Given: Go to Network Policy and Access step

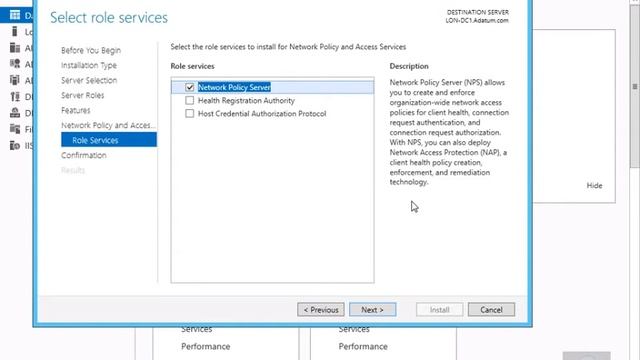Looking at the screenshot, I should 108,125.
